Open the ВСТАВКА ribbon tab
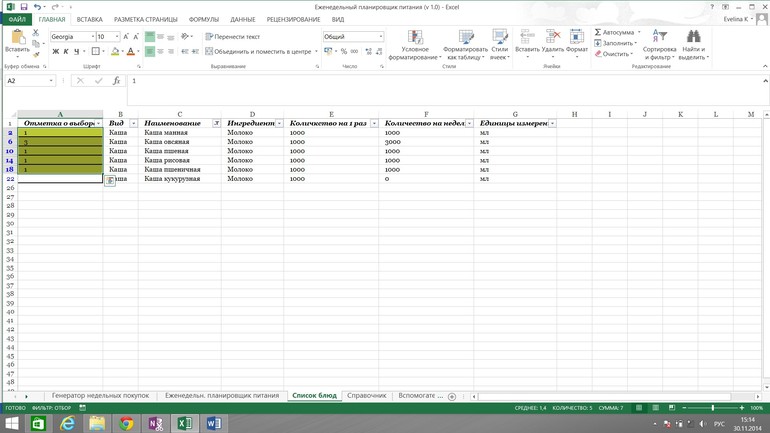The width and height of the screenshot is (770, 433). point(89,19)
